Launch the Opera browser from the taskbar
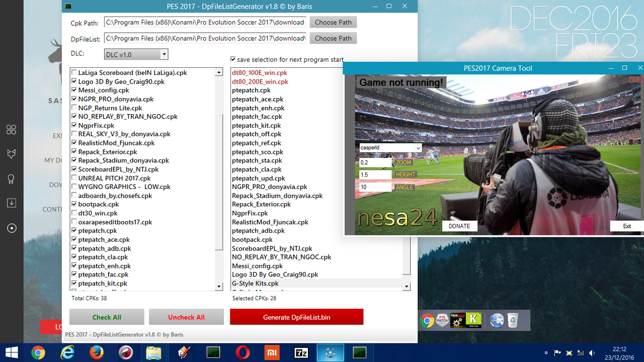The image size is (644, 362). pyautogui.click(x=243, y=353)
